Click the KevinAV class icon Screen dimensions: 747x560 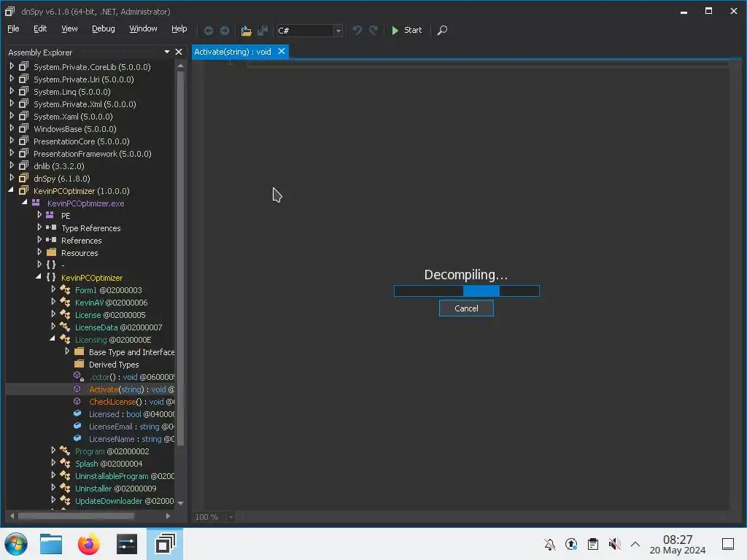click(65, 302)
